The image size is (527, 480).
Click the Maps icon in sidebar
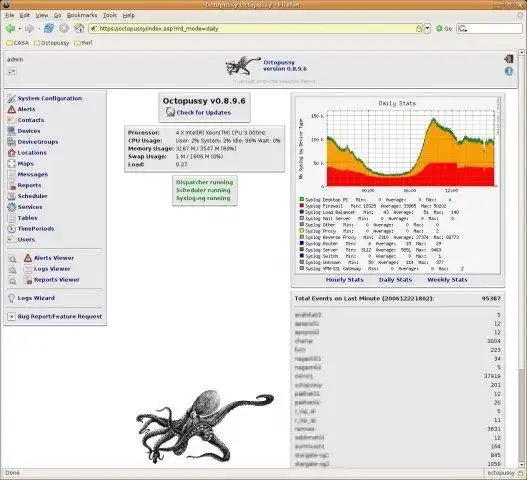12,164
